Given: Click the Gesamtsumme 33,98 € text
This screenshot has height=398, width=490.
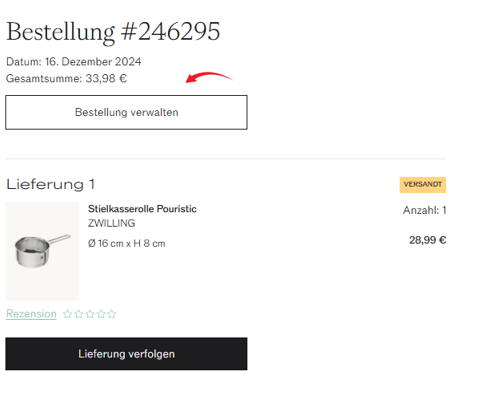Looking at the screenshot, I should tap(66, 79).
